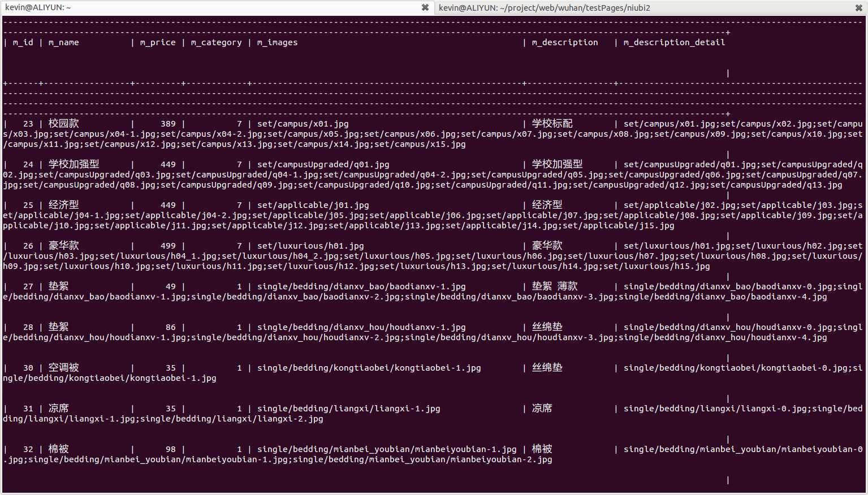Click the m_description column header

click(565, 42)
